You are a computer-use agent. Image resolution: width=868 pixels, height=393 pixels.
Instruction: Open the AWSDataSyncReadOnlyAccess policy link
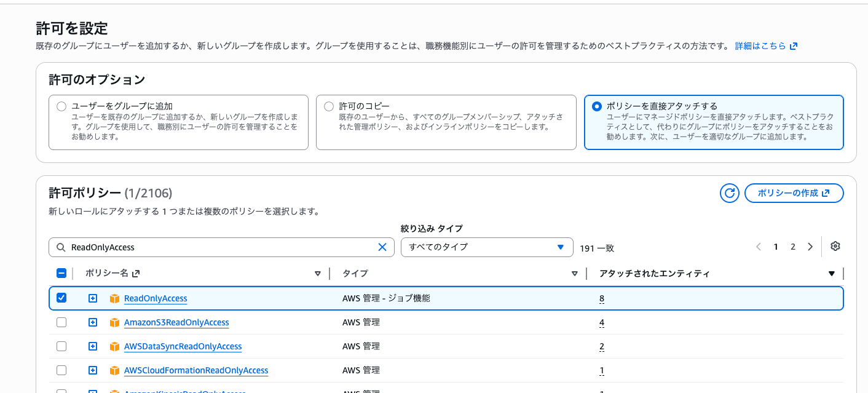pyautogui.click(x=183, y=346)
